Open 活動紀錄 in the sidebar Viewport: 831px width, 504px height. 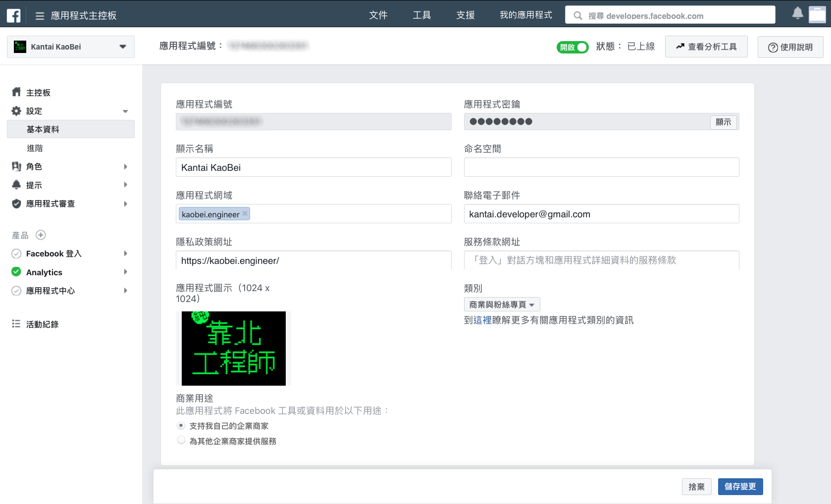point(42,324)
